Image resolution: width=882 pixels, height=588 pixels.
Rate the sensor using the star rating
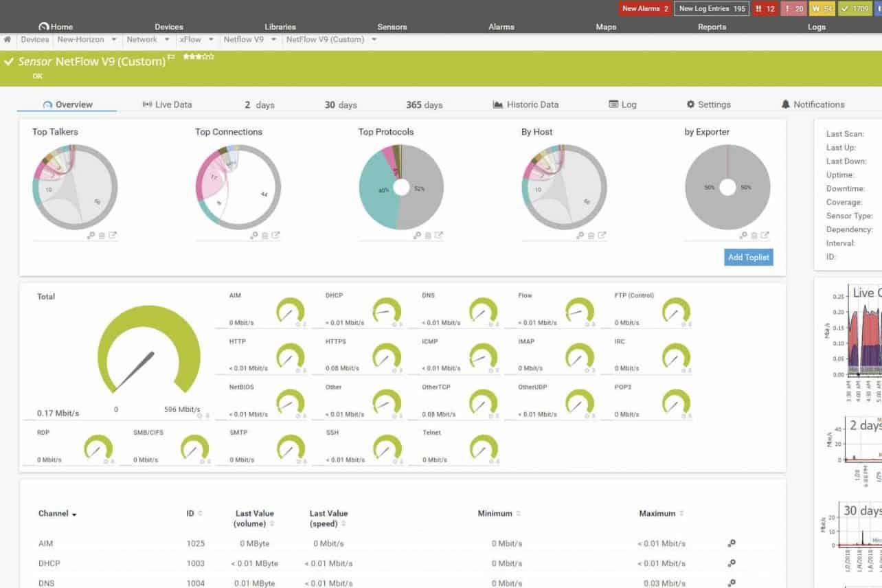(199, 58)
